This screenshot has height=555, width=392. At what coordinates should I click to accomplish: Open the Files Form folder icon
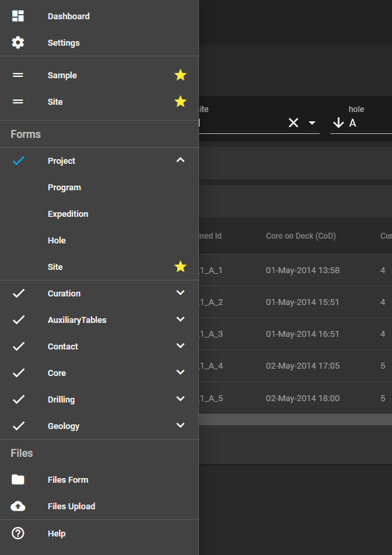[x=17, y=479]
